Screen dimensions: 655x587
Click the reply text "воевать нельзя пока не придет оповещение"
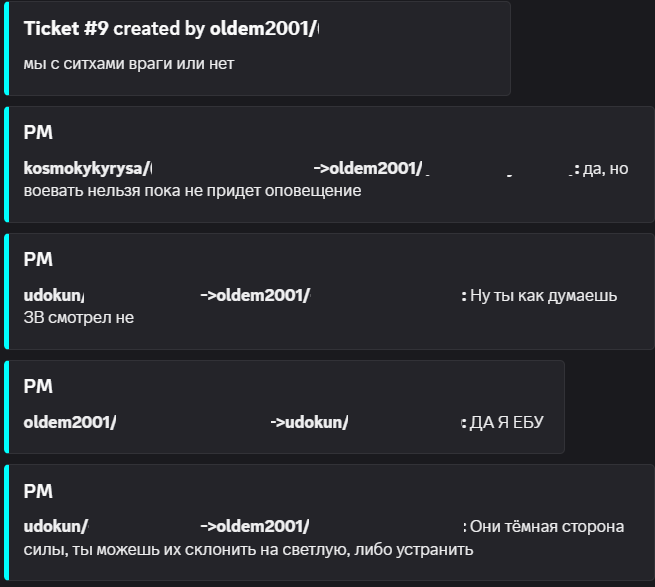point(192,190)
